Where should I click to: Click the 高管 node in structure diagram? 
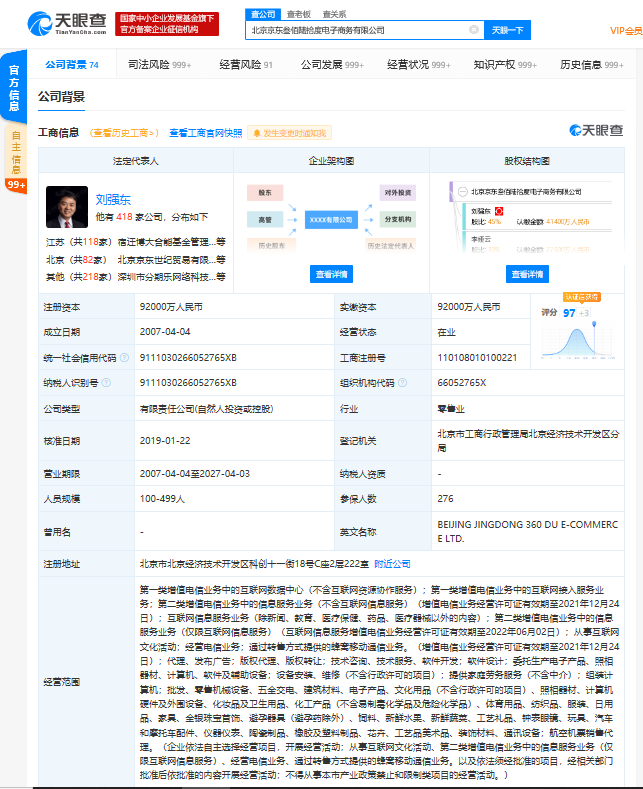point(265,219)
